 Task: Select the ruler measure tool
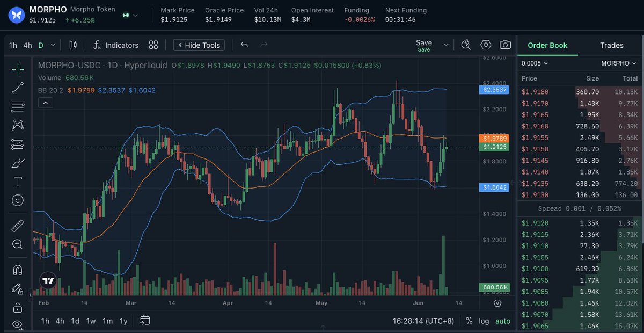pos(18,225)
